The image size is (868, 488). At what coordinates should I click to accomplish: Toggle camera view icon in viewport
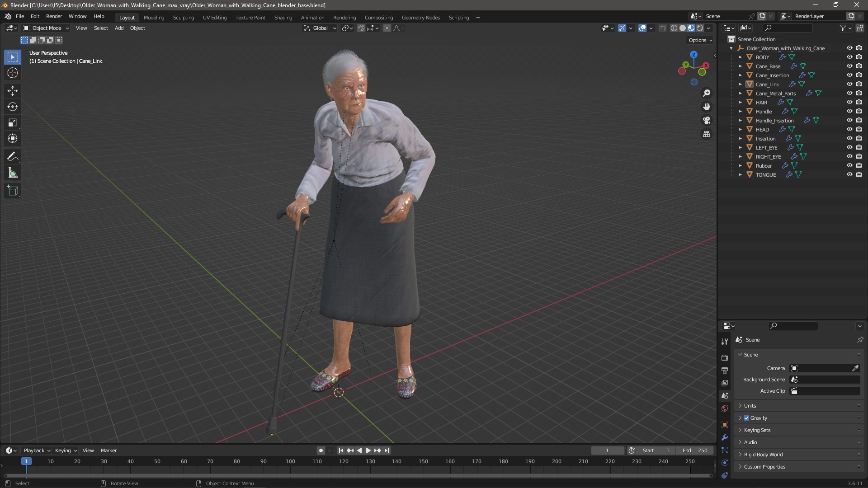point(706,121)
